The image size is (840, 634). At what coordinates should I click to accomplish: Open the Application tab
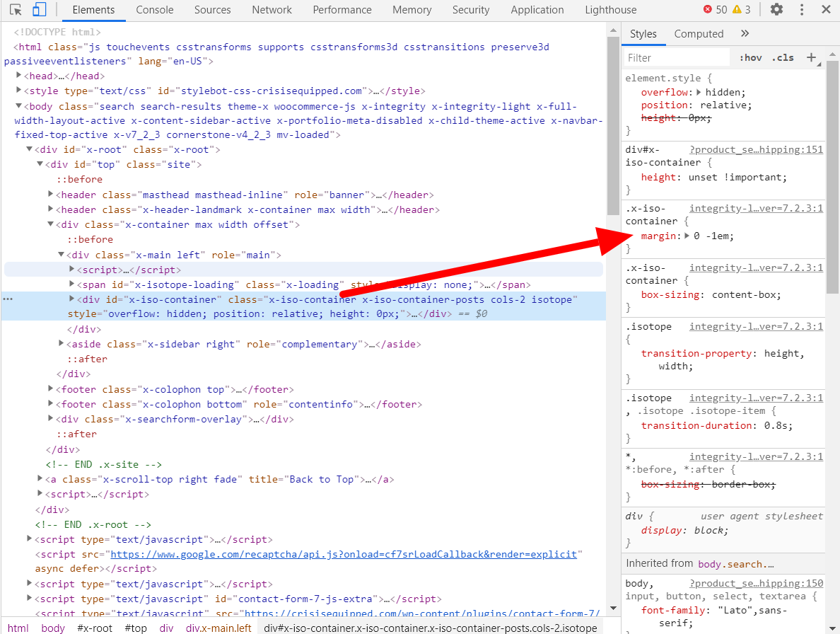(537, 10)
